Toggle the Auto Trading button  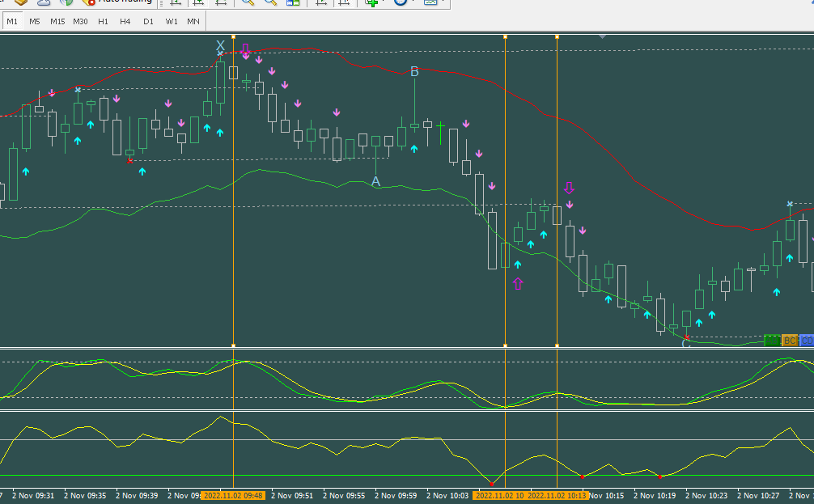[117, 2]
